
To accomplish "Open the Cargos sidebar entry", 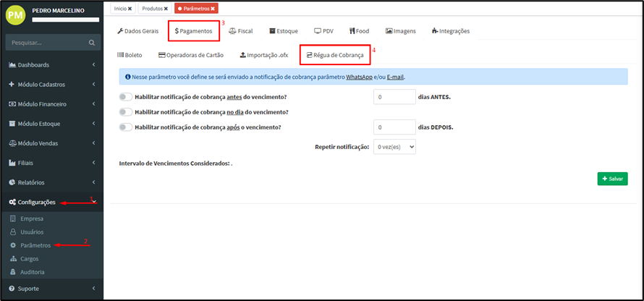I will (x=30, y=258).
